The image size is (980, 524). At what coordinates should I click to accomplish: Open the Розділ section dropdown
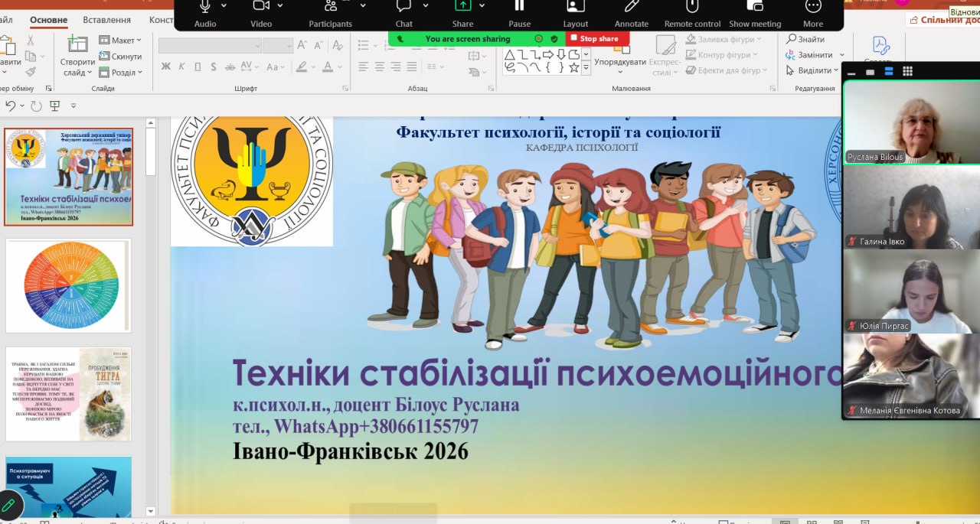[121, 73]
